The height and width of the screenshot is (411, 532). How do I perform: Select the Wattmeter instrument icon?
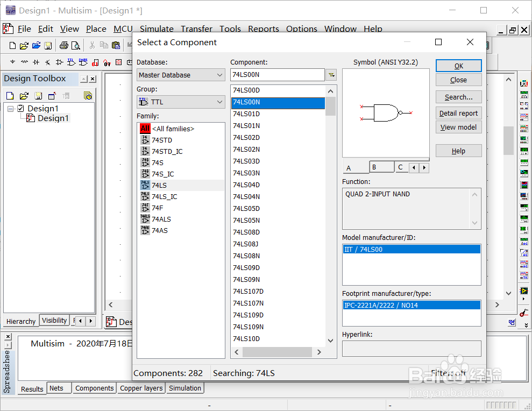[524, 105]
